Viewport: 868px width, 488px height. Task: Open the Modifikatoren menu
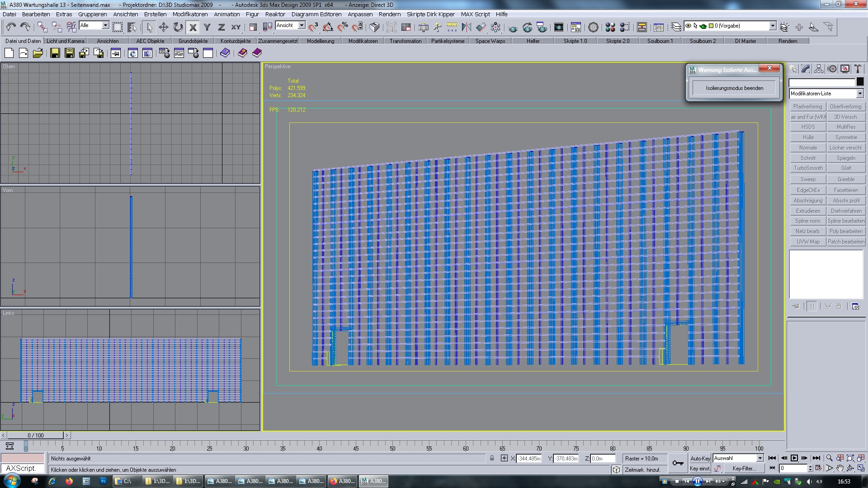point(190,14)
